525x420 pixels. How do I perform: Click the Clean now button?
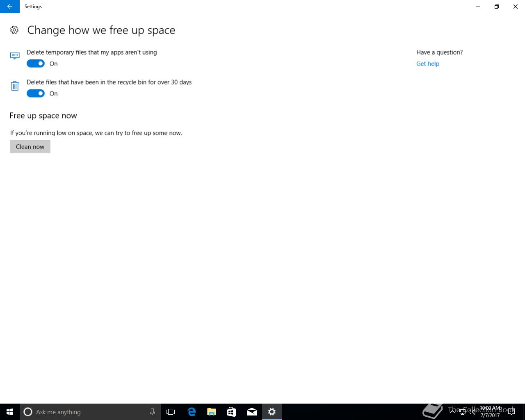tap(30, 147)
